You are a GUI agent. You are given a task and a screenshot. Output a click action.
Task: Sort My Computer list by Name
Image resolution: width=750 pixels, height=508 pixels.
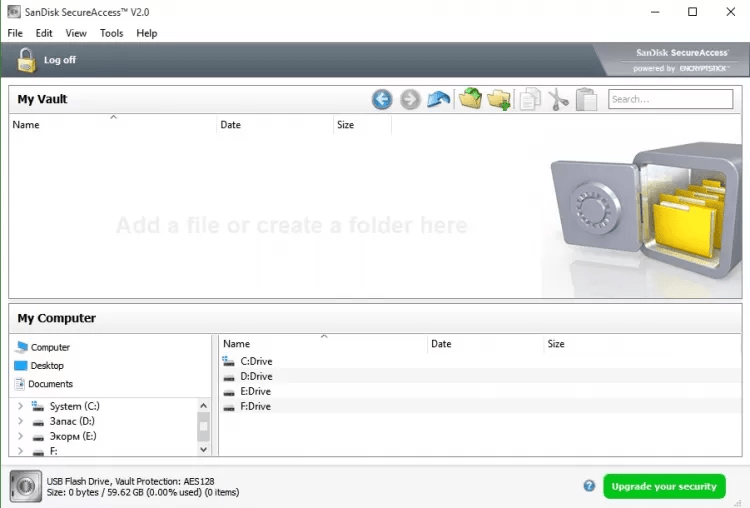pos(323,344)
